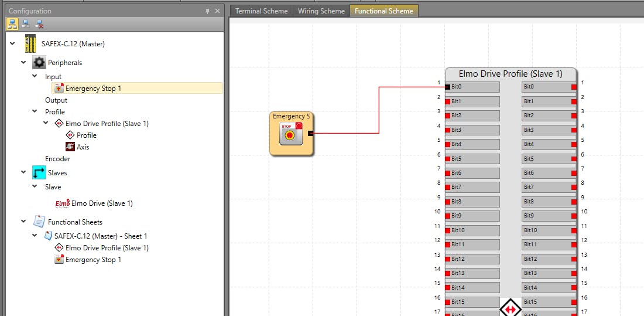
Task: Click the highlighted network tree toolbar icon
Action: (x=12, y=24)
